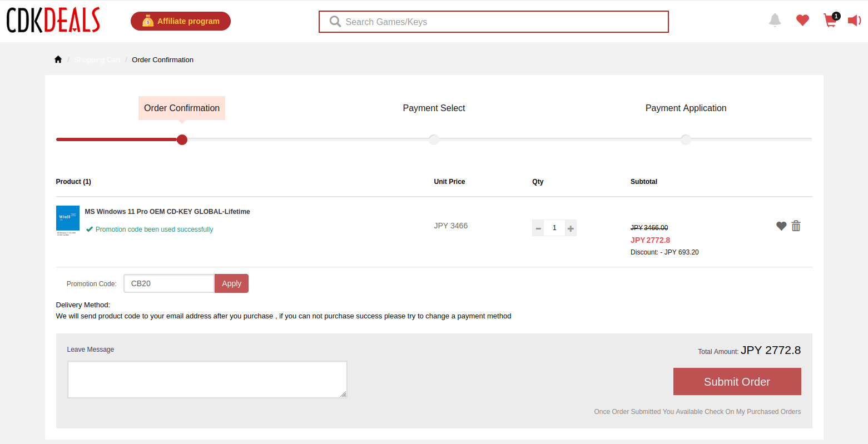The width and height of the screenshot is (868, 444).
Task: Click the search magnifier icon
Action: coord(335,22)
